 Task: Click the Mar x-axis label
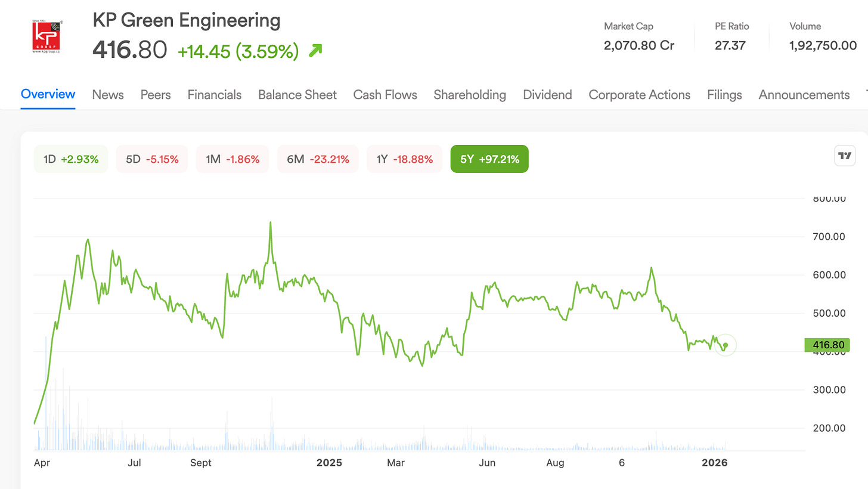396,463
